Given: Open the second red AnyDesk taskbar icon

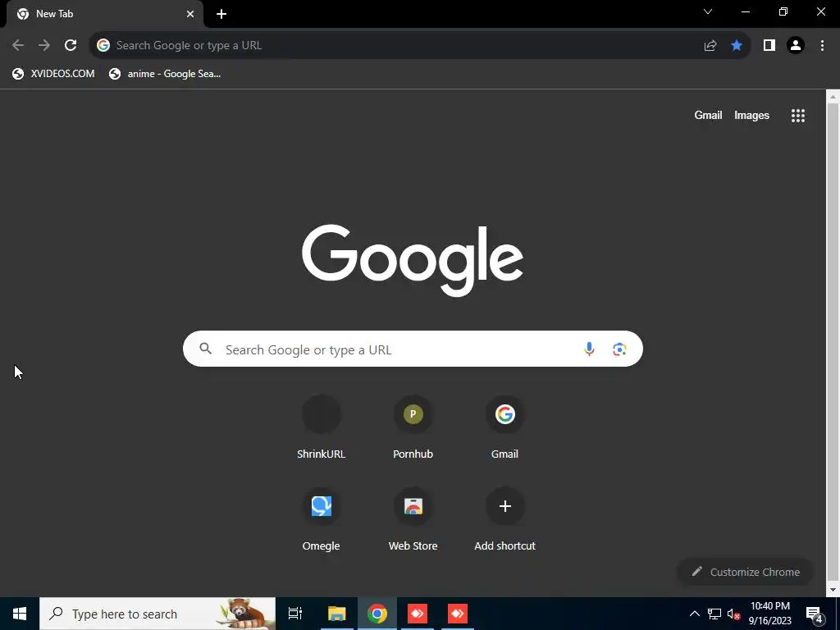Looking at the screenshot, I should click(x=458, y=614).
